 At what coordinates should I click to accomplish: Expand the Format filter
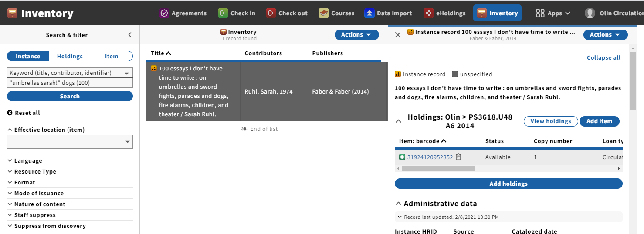pyautogui.click(x=21, y=182)
